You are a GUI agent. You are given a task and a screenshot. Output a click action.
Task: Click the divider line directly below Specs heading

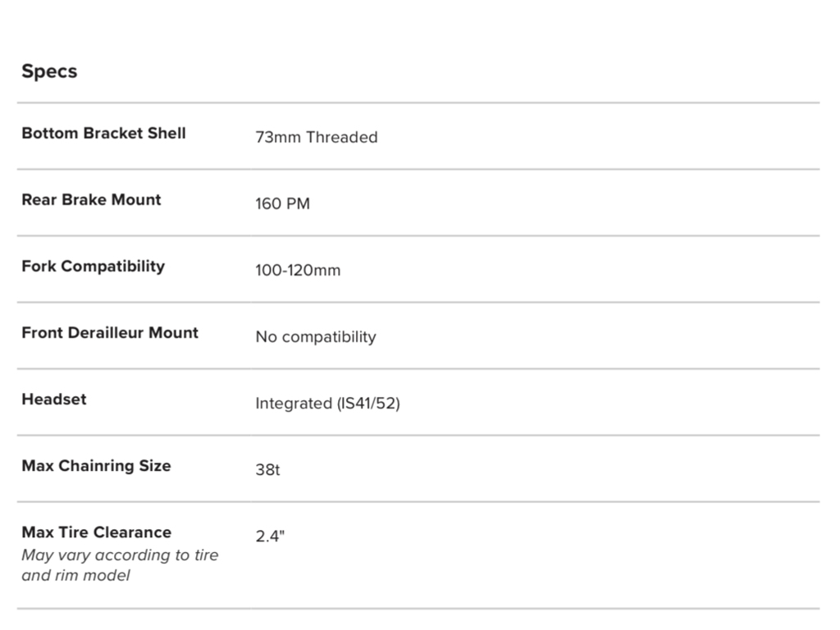[x=418, y=103]
